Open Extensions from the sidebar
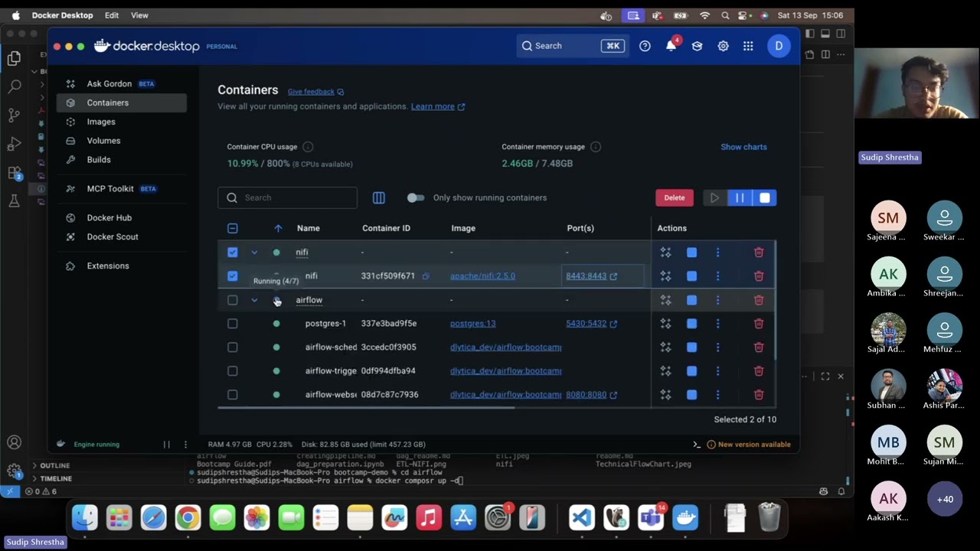The width and height of the screenshot is (980, 551). [x=108, y=266]
